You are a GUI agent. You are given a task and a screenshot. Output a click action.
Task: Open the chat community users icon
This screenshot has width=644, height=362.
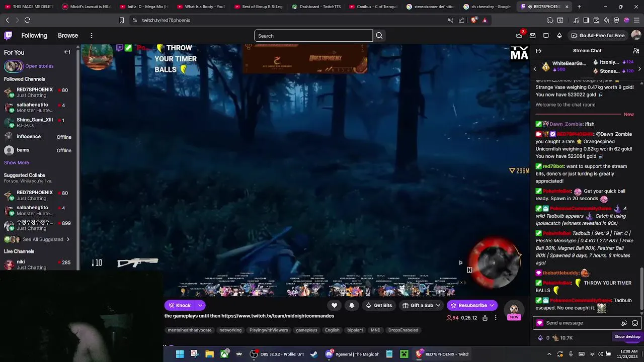[636, 51]
